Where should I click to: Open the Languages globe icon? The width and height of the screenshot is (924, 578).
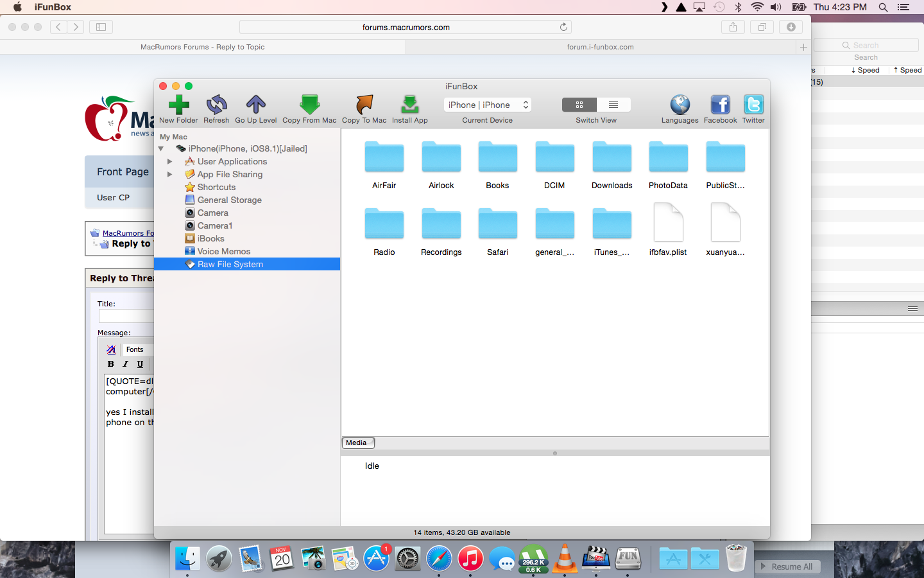[x=680, y=105]
